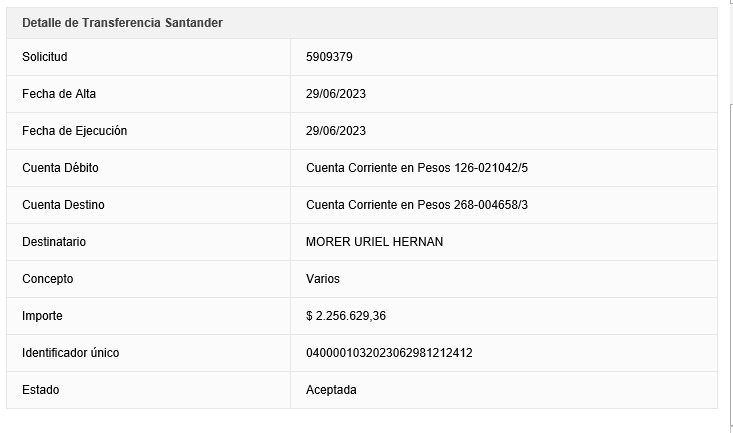This screenshot has height=433, width=733.
Task: Click the Fecha de Ejecución date value
Action: point(336,131)
